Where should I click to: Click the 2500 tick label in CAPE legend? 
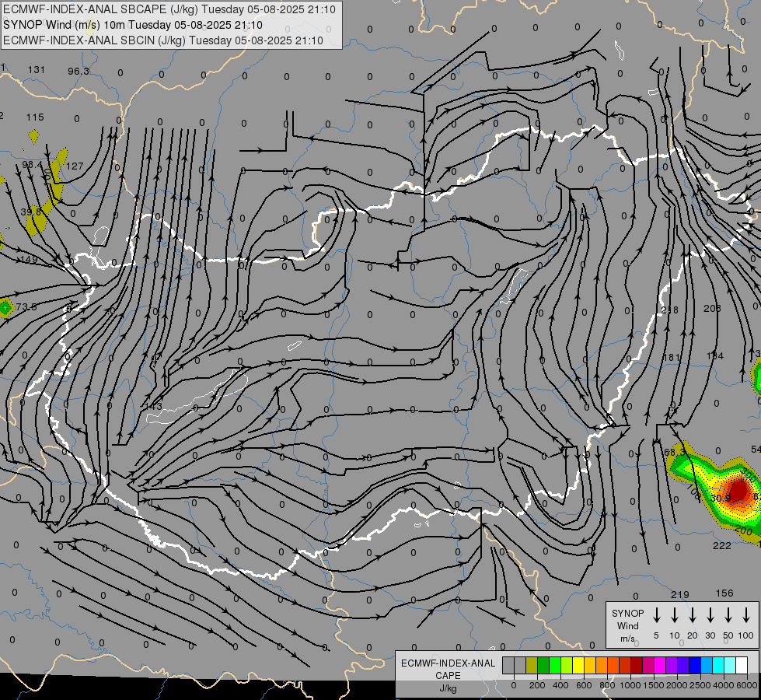coord(700,685)
